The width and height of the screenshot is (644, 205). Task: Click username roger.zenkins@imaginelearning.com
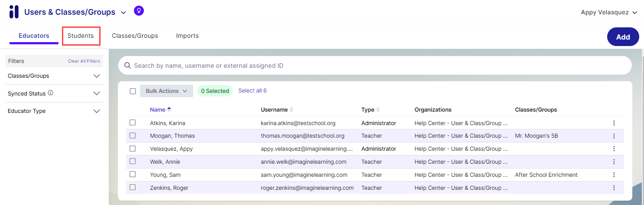click(307, 188)
